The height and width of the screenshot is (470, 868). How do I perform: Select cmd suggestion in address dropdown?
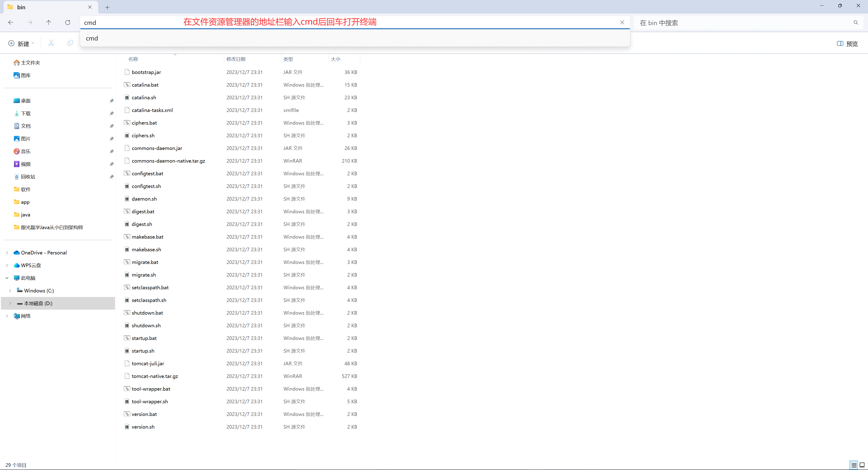click(355, 38)
